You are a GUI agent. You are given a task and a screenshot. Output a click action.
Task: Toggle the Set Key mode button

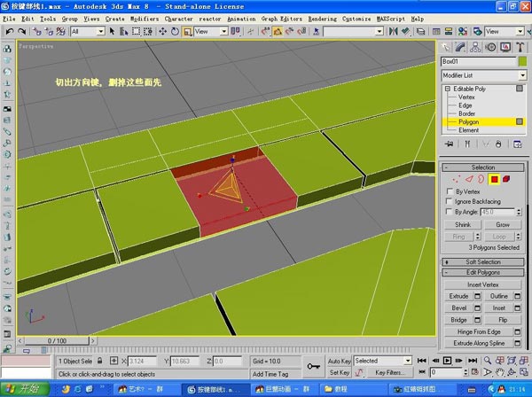[339, 372]
